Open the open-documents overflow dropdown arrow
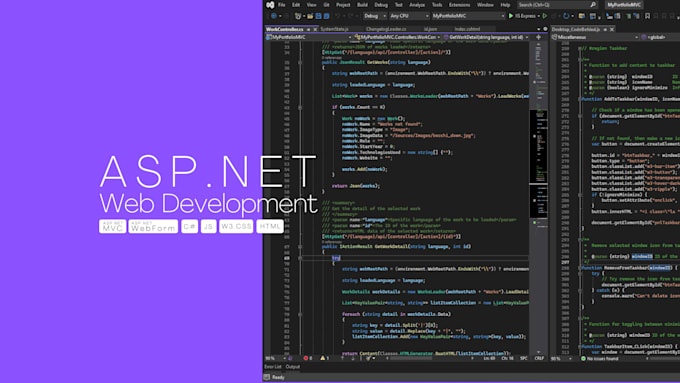This screenshot has height=383, width=680. click(x=539, y=29)
